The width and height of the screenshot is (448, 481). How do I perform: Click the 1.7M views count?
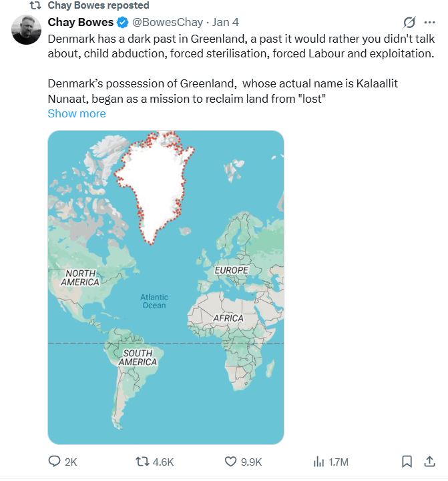[339, 462]
